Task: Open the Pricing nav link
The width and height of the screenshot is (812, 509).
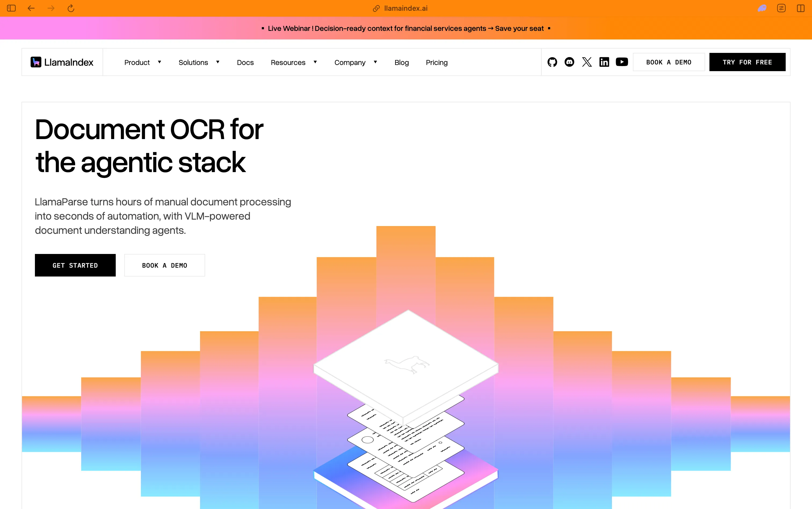Action: click(437, 62)
